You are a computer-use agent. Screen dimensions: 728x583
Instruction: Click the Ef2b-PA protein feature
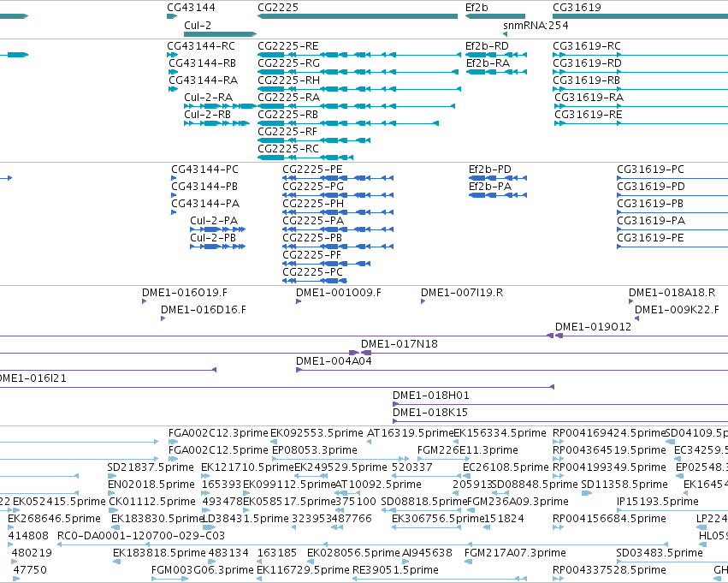[x=498, y=195]
